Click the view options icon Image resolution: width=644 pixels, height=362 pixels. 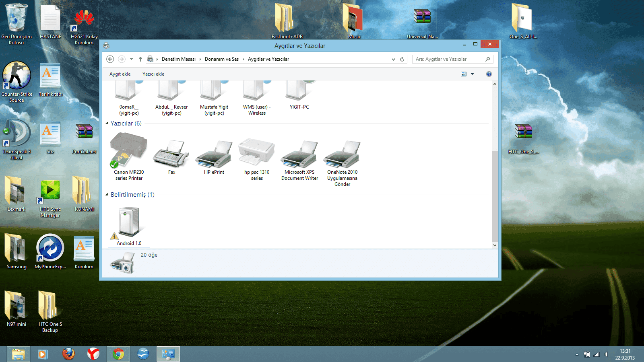(464, 74)
